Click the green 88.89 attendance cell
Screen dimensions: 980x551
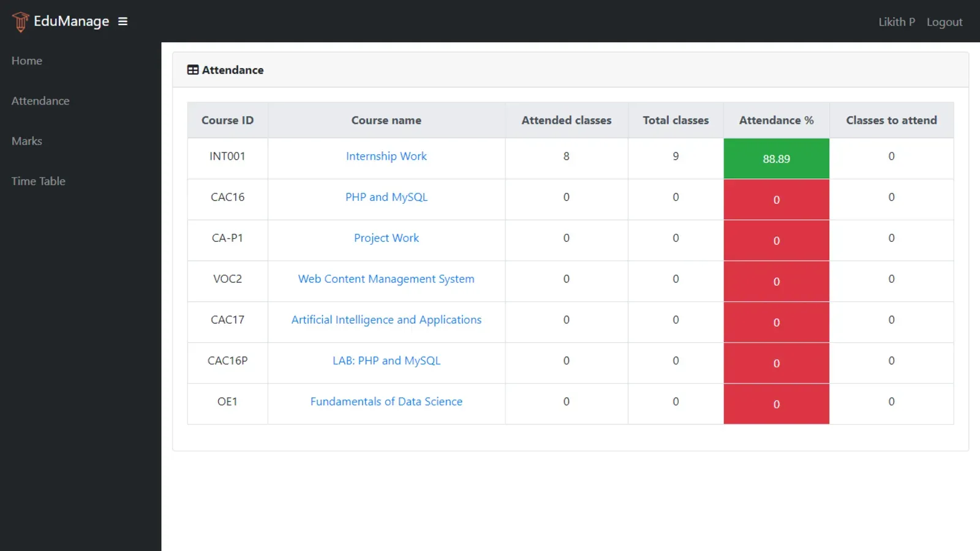pos(776,159)
